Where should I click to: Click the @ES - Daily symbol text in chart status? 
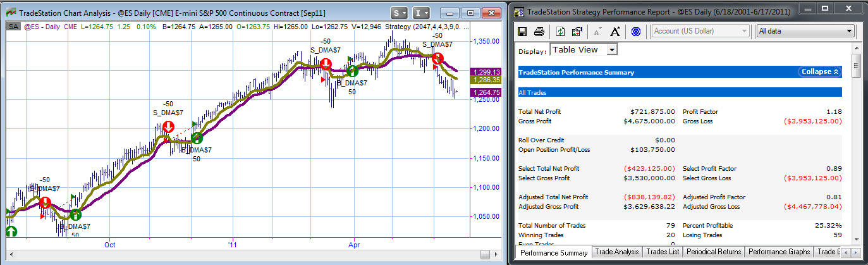(x=44, y=26)
